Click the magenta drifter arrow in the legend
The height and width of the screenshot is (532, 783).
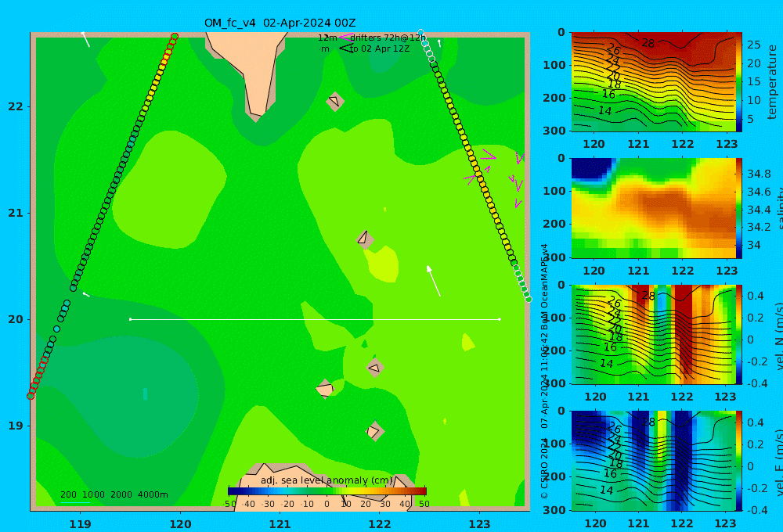(x=345, y=38)
